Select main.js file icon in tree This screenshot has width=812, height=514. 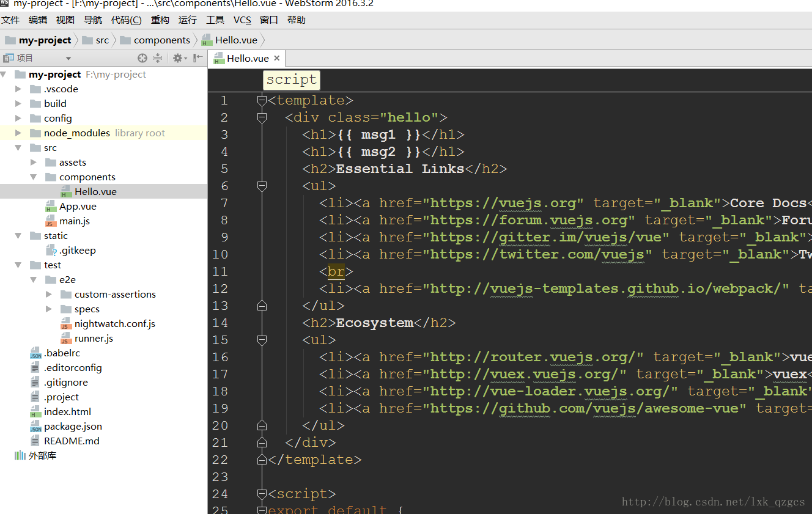pos(51,221)
